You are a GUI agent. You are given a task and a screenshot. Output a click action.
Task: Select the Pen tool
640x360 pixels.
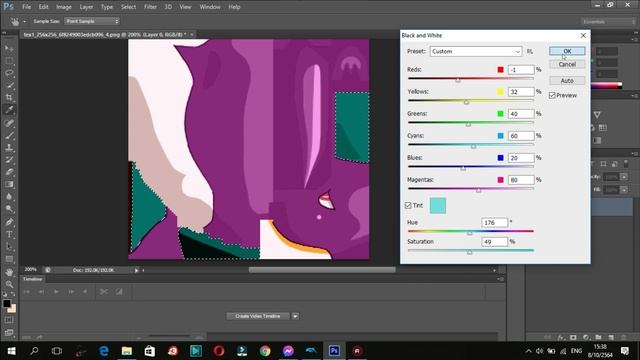point(9,222)
